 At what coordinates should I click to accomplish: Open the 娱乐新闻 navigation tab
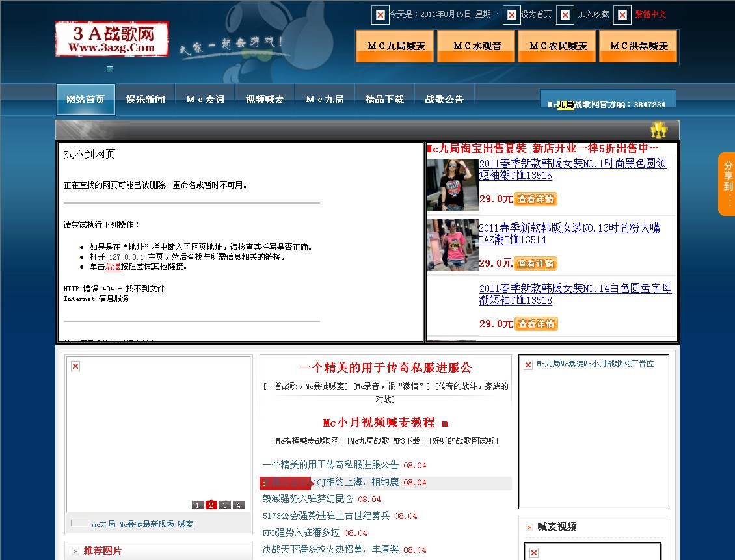[145, 100]
